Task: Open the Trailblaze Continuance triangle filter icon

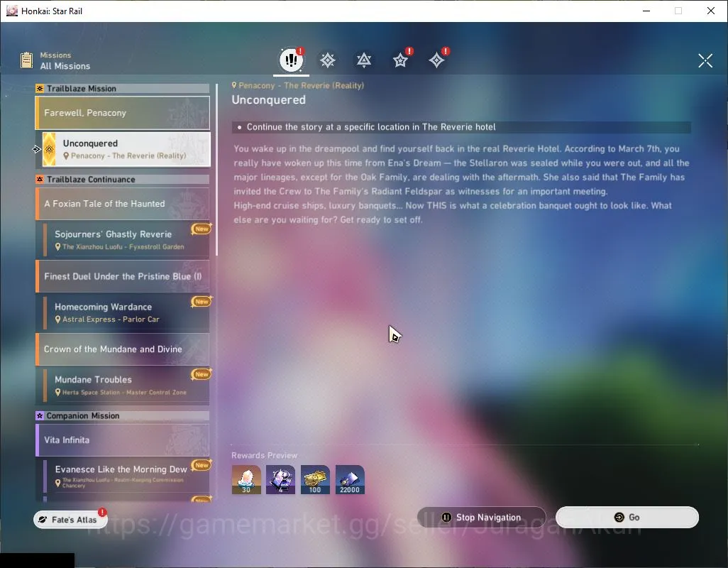Action: [364, 60]
